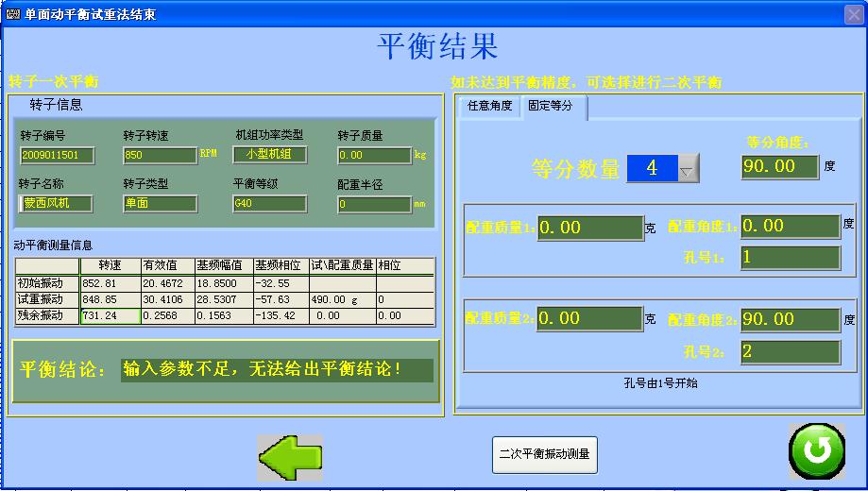The image size is (868, 491).
Task: Click the 配重角度2 field 90.00
Action: click(791, 320)
